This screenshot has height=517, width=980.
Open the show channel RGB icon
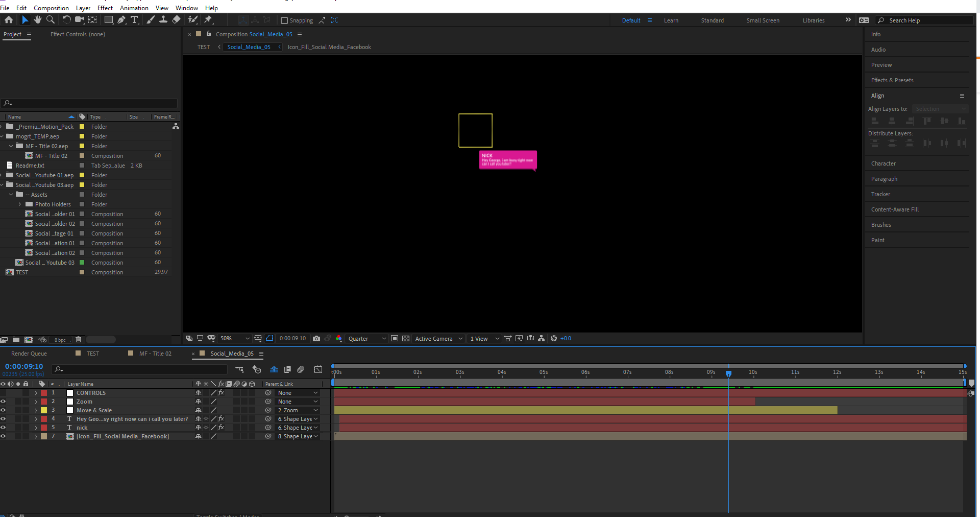coord(339,339)
